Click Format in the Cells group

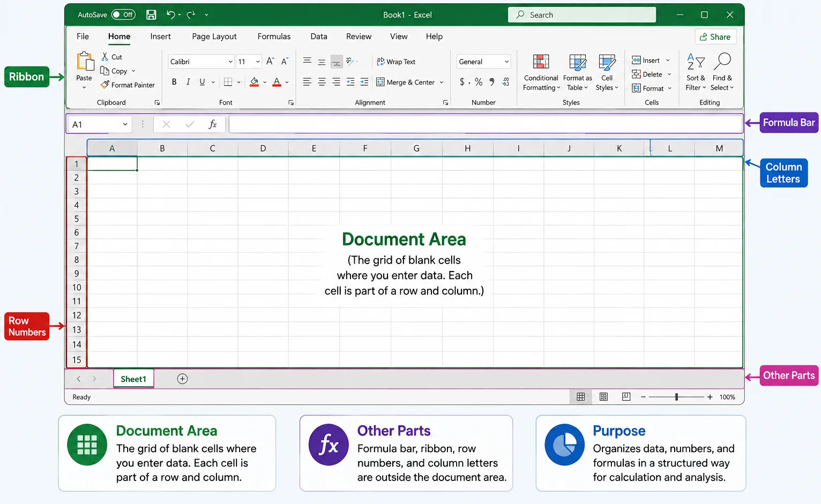click(x=652, y=88)
